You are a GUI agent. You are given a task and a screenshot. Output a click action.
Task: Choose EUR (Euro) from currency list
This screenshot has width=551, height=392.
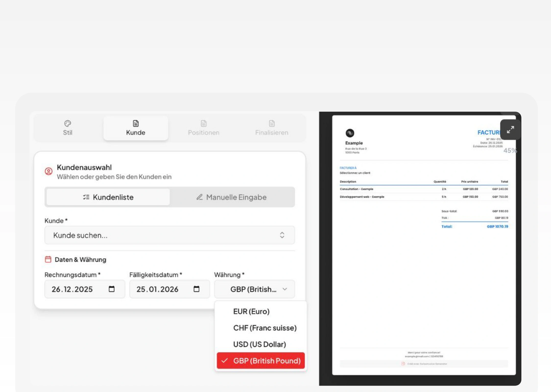pyautogui.click(x=251, y=311)
